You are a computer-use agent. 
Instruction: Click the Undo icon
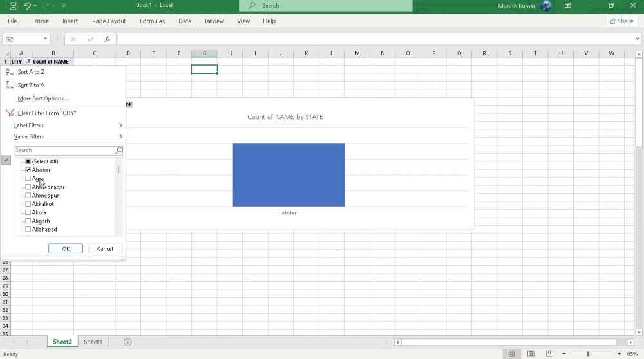point(27,6)
